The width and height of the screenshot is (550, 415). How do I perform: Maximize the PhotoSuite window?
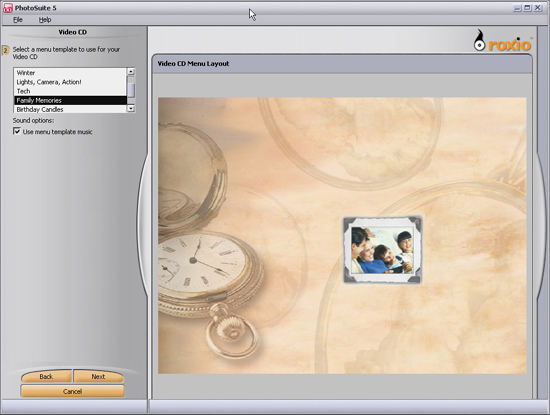tap(527, 8)
